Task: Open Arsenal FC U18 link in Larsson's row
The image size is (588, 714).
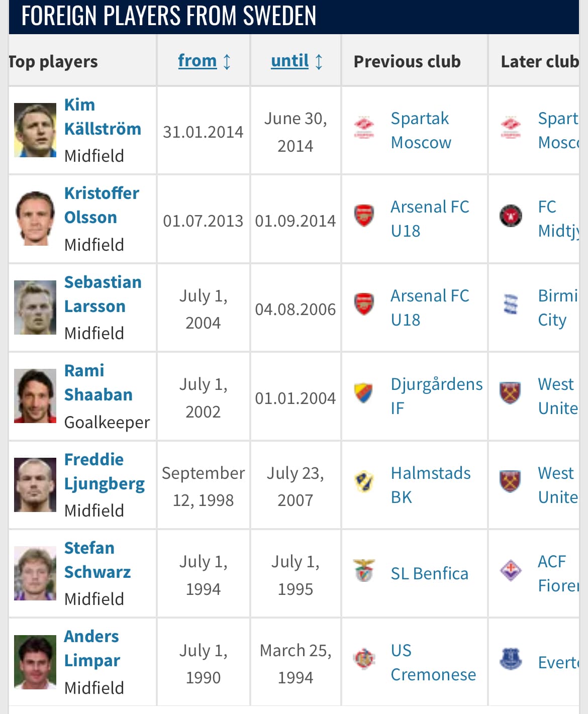Action: (429, 308)
